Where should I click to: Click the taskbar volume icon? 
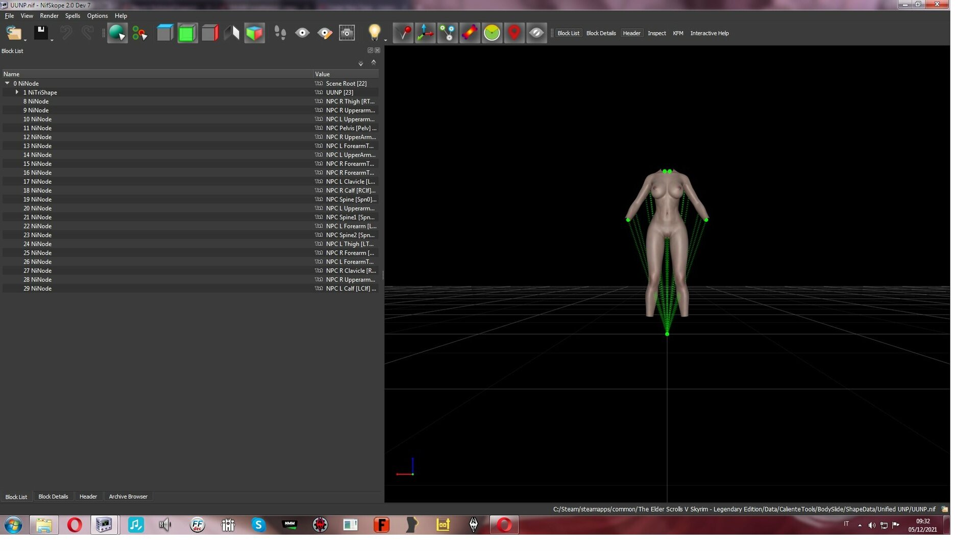coord(872,525)
